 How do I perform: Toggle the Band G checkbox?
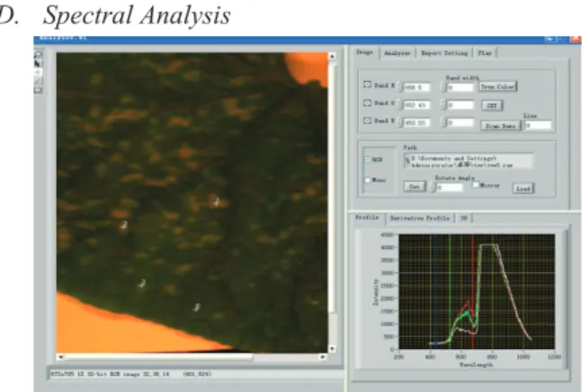point(367,102)
